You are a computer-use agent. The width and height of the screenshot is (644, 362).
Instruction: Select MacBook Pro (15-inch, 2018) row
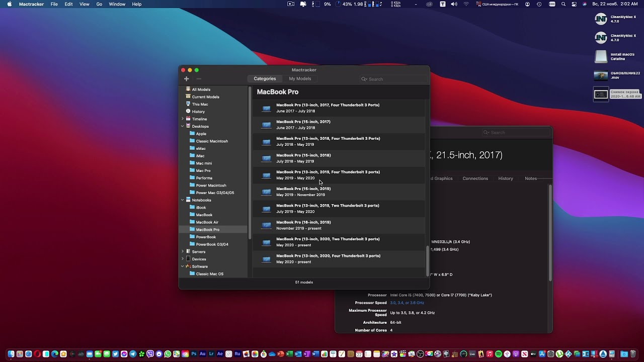click(x=340, y=158)
